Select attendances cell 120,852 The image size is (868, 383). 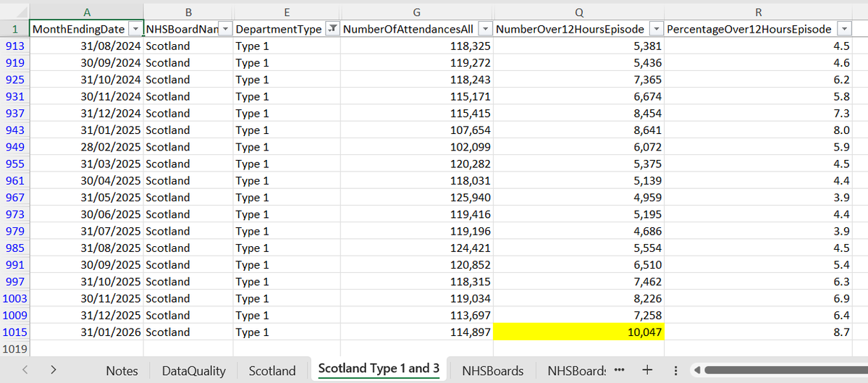pyautogui.click(x=417, y=264)
